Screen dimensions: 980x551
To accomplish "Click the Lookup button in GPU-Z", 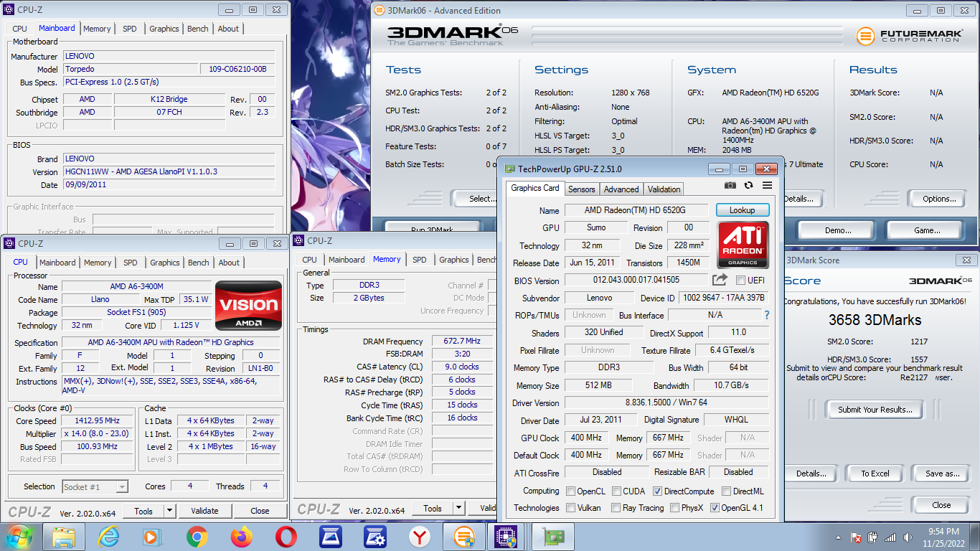I will [743, 210].
